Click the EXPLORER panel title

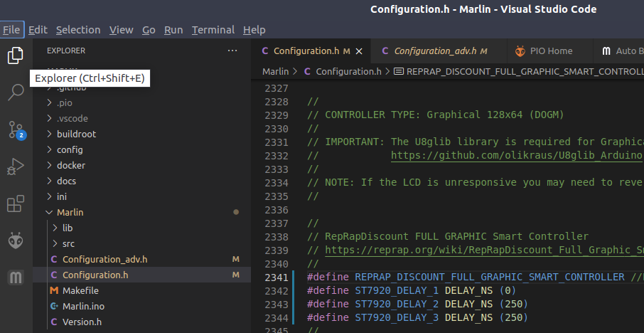(65, 51)
